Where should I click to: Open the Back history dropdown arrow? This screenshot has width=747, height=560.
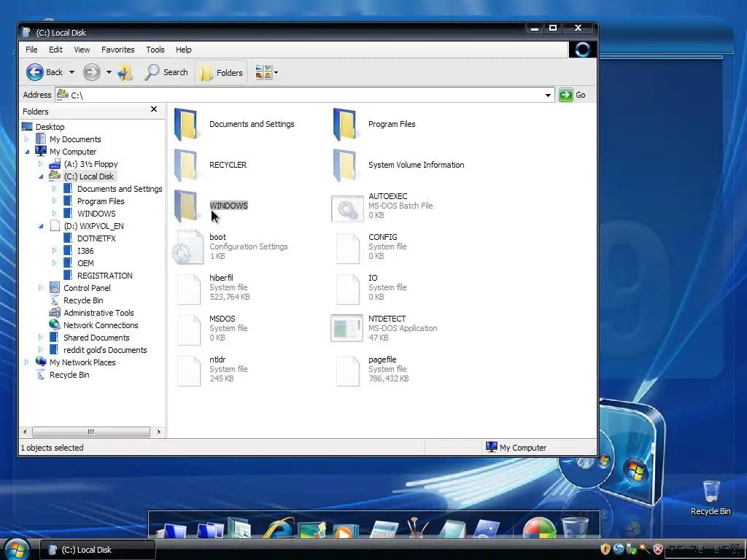pos(71,72)
